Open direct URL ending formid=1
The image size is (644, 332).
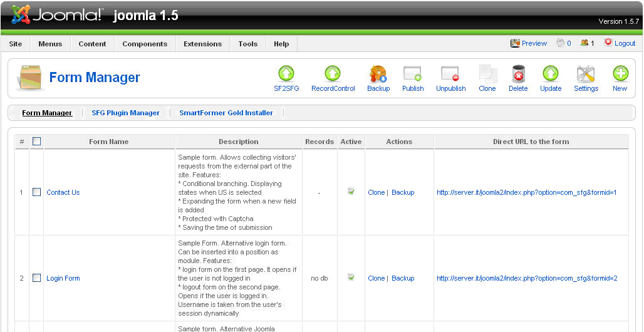pos(527,192)
